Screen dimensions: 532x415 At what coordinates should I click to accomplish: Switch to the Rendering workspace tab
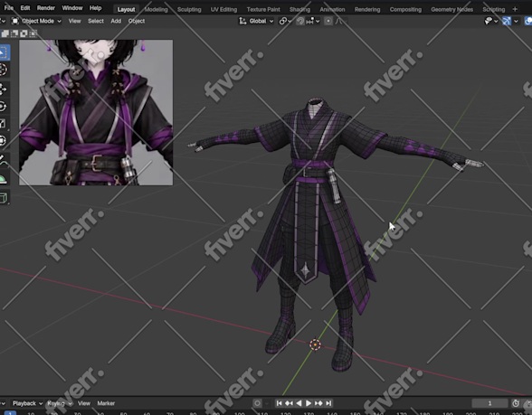(x=367, y=9)
